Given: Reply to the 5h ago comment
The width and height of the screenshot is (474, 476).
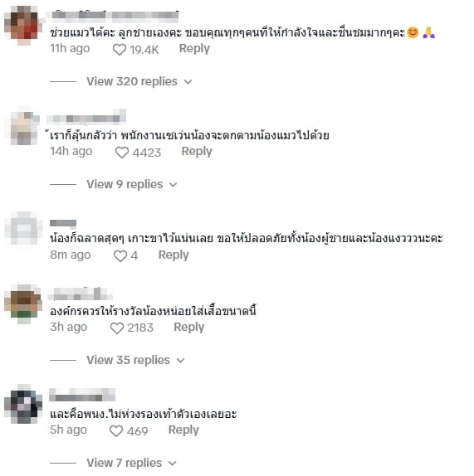Looking at the screenshot, I should tap(183, 430).
